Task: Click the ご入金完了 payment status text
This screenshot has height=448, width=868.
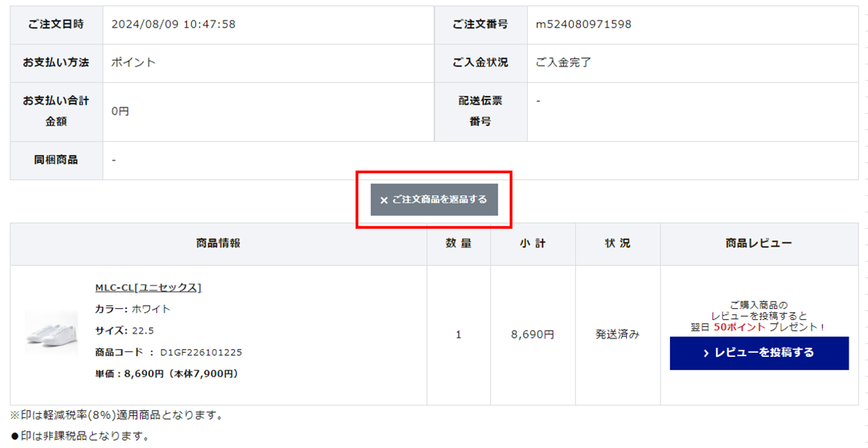Action: tap(563, 63)
